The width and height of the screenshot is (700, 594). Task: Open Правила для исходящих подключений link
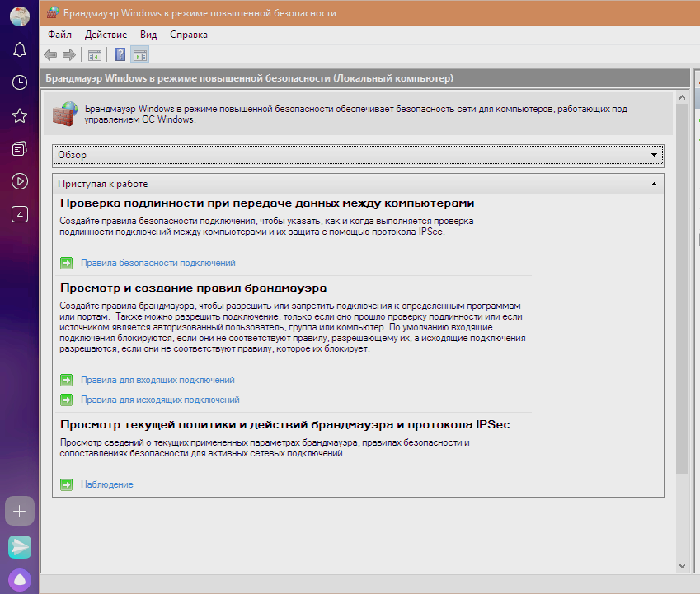[160, 400]
